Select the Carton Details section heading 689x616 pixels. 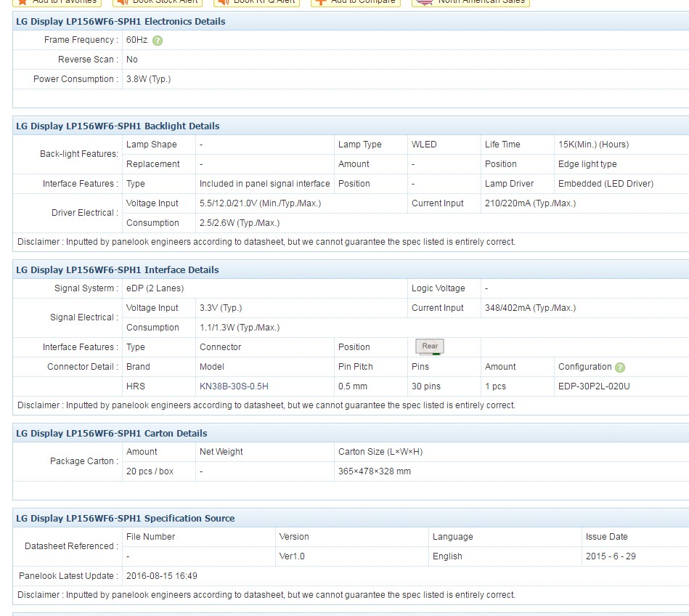click(x=112, y=434)
